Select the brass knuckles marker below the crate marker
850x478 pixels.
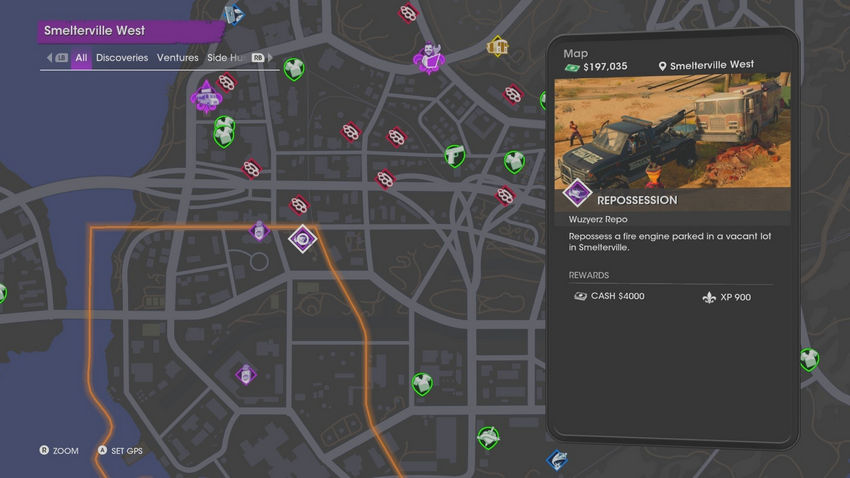tap(512, 95)
